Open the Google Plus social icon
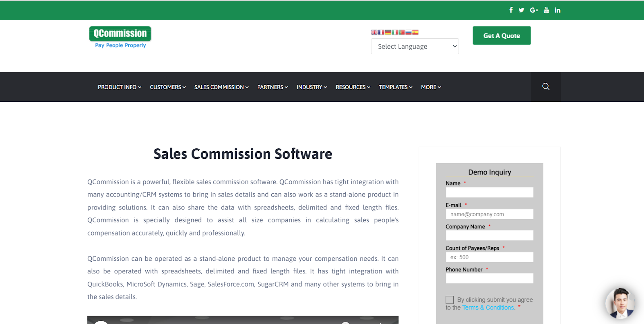 pyautogui.click(x=534, y=10)
